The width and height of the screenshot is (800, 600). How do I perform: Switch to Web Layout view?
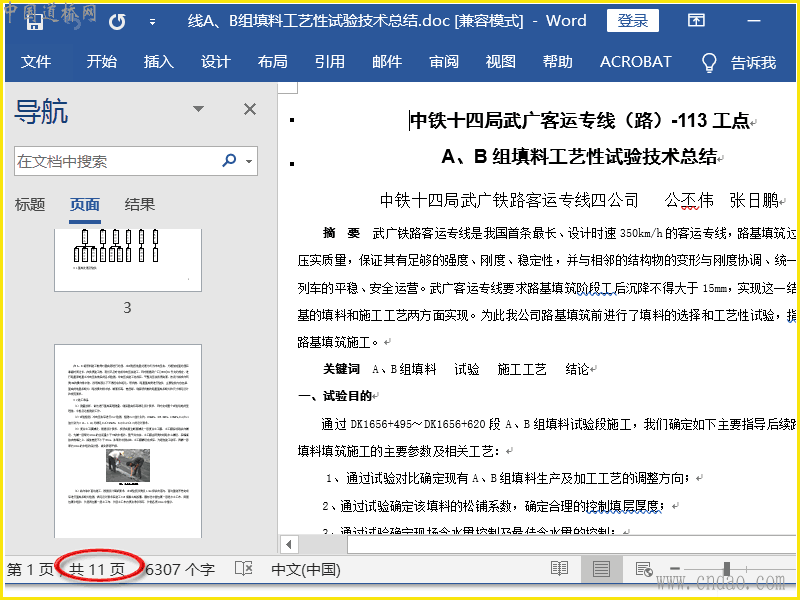coord(643,569)
